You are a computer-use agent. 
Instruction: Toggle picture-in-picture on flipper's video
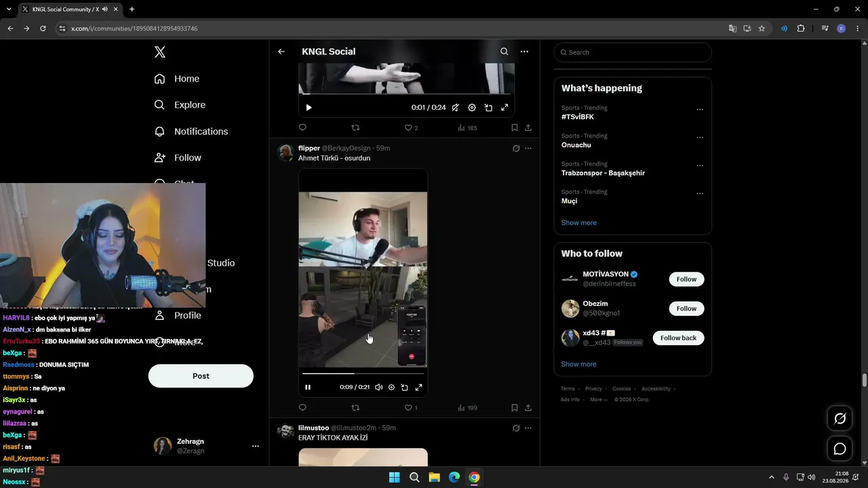(x=405, y=388)
